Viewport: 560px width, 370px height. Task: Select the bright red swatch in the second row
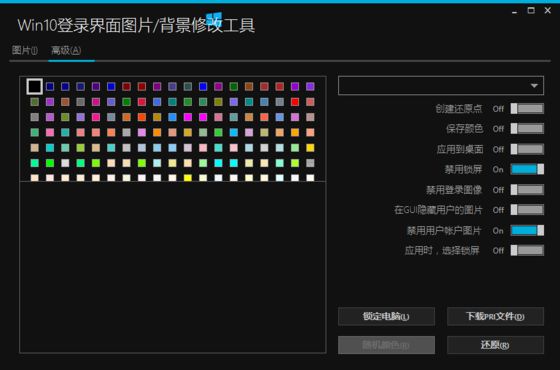coord(295,102)
